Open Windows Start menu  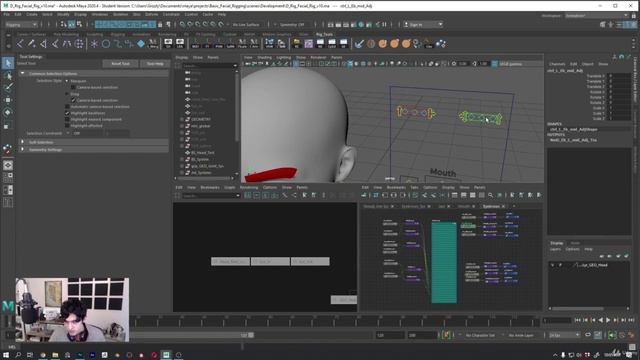coord(6,355)
